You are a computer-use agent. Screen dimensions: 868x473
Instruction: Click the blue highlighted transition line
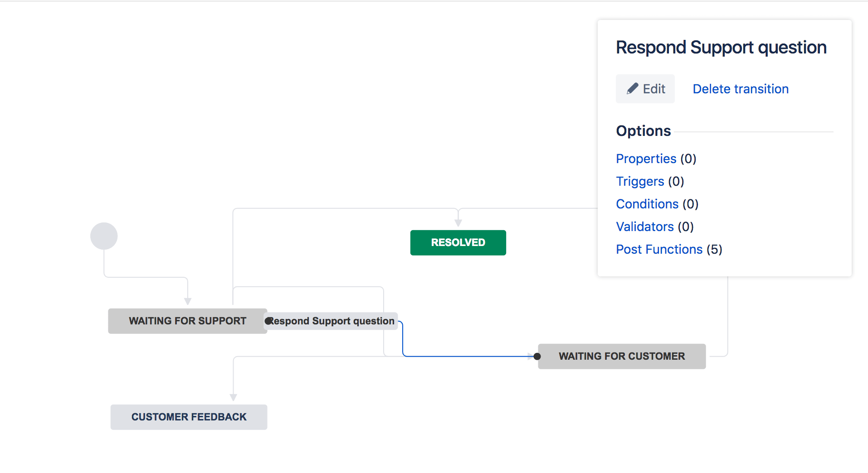click(467, 357)
